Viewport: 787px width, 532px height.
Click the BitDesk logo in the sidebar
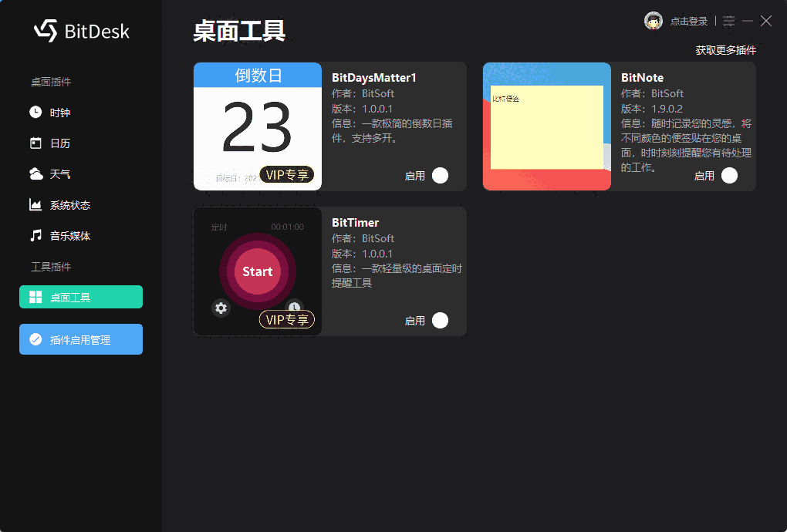point(81,31)
